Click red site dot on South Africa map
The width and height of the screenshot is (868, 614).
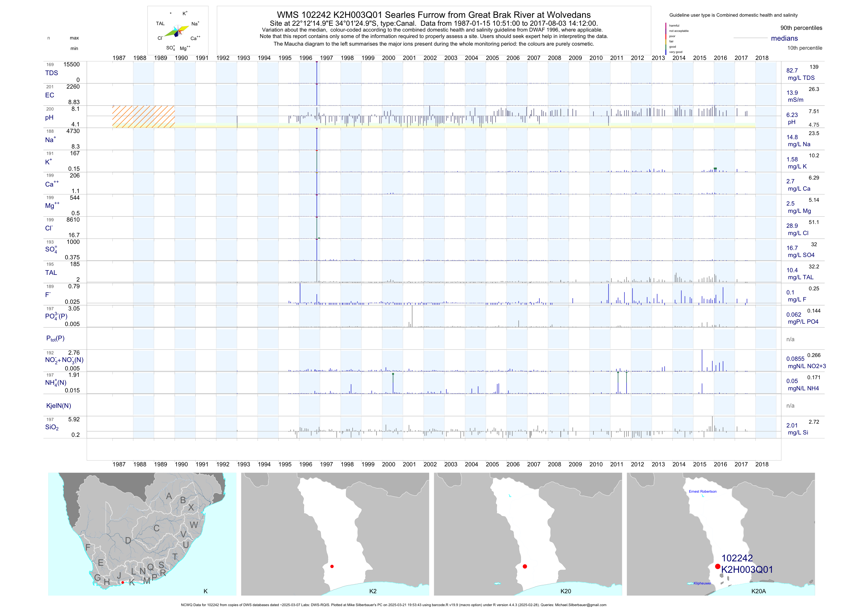pos(122,583)
